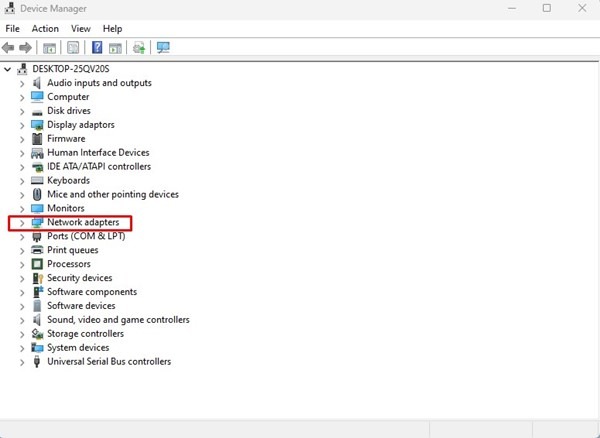Select the Ports (COM & LPT) item
Image resolution: width=600 pixels, height=438 pixels.
[85, 236]
